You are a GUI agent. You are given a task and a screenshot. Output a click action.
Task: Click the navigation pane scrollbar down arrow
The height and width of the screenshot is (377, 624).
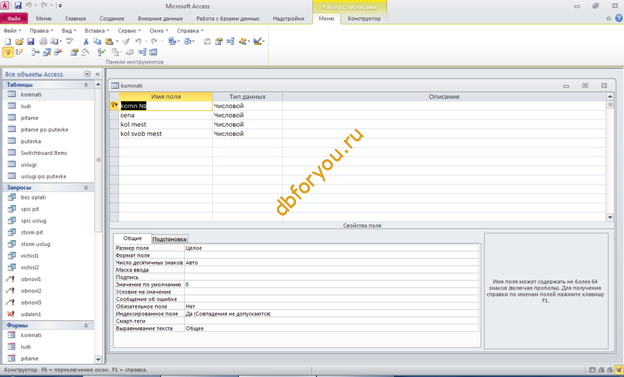[x=98, y=359]
